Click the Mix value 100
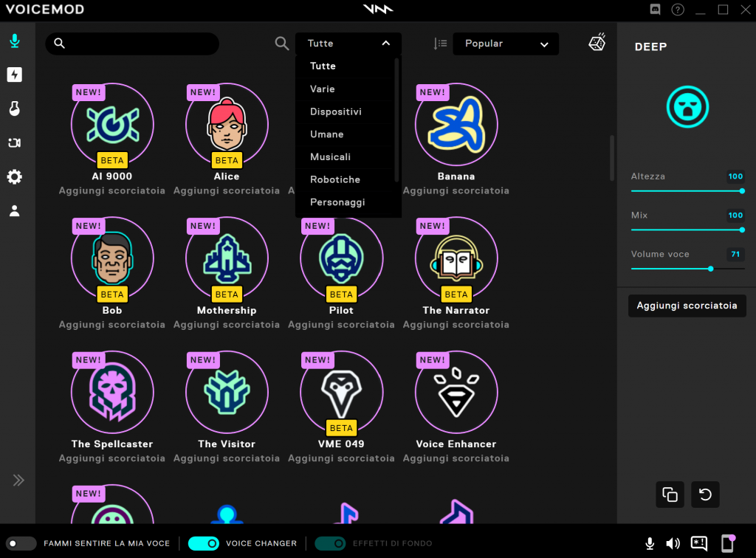The height and width of the screenshot is (558, 756). click(735, 215)
